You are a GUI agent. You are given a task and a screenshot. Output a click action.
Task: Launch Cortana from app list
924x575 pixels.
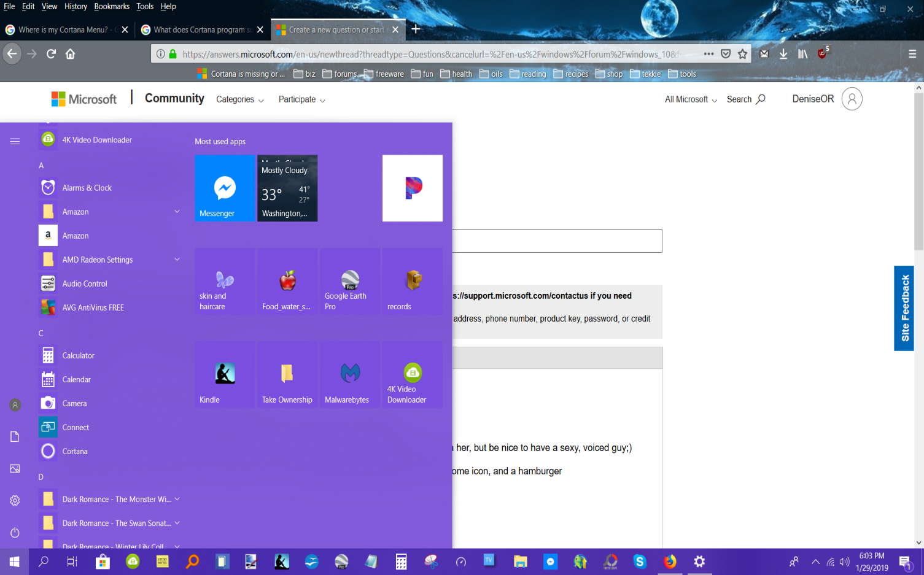111,451
